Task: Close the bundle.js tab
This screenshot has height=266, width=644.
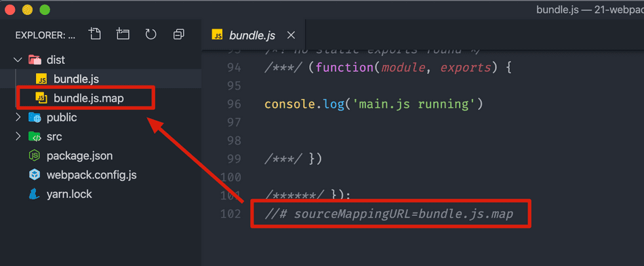Action: (x=291, y=35)
